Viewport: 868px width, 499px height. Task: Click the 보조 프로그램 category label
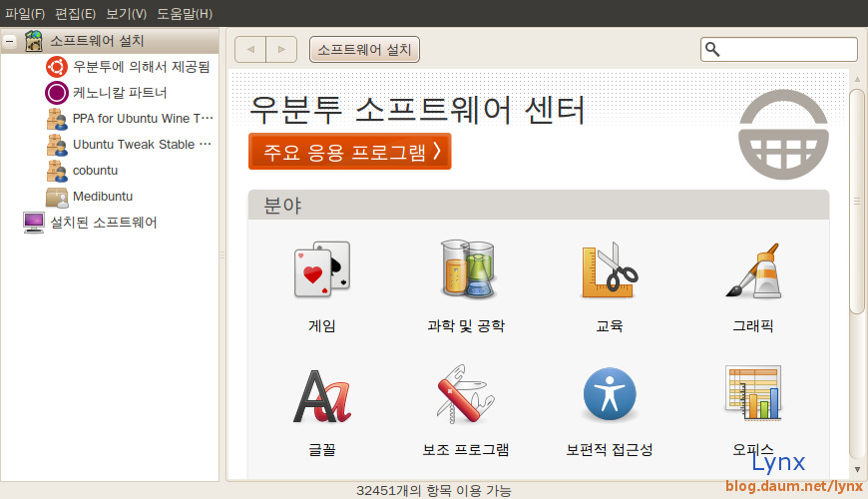[466, 450]
